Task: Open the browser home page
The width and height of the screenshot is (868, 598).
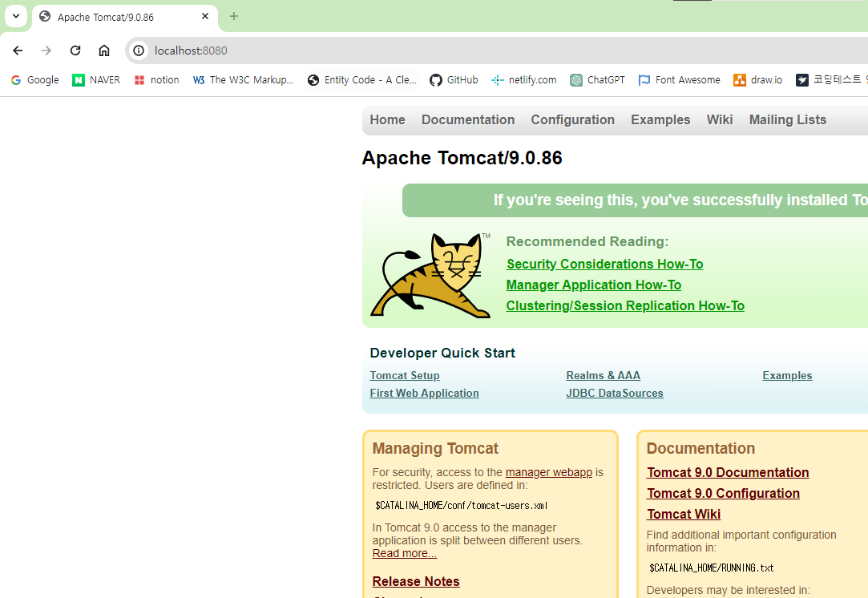Action: (x=104, y=51)
